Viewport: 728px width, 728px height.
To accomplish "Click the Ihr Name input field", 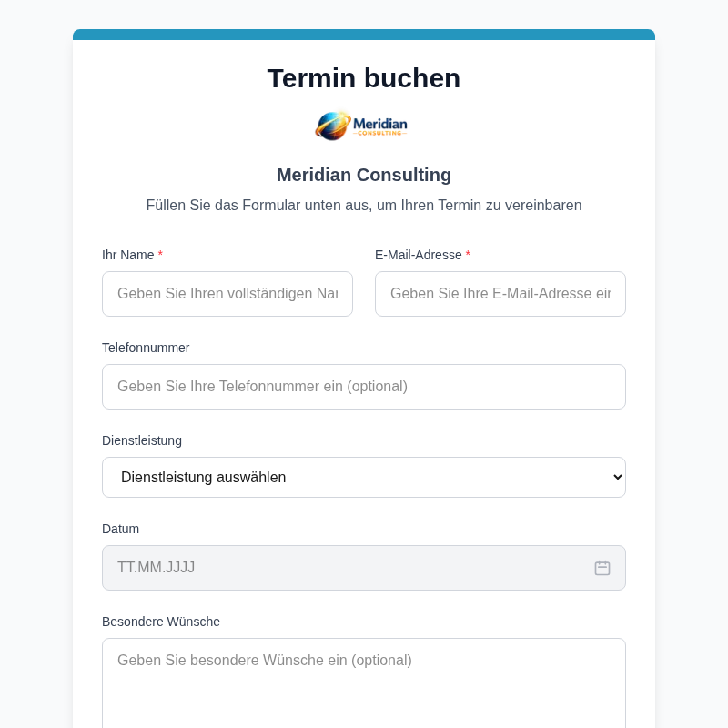I will pos(227,294).
